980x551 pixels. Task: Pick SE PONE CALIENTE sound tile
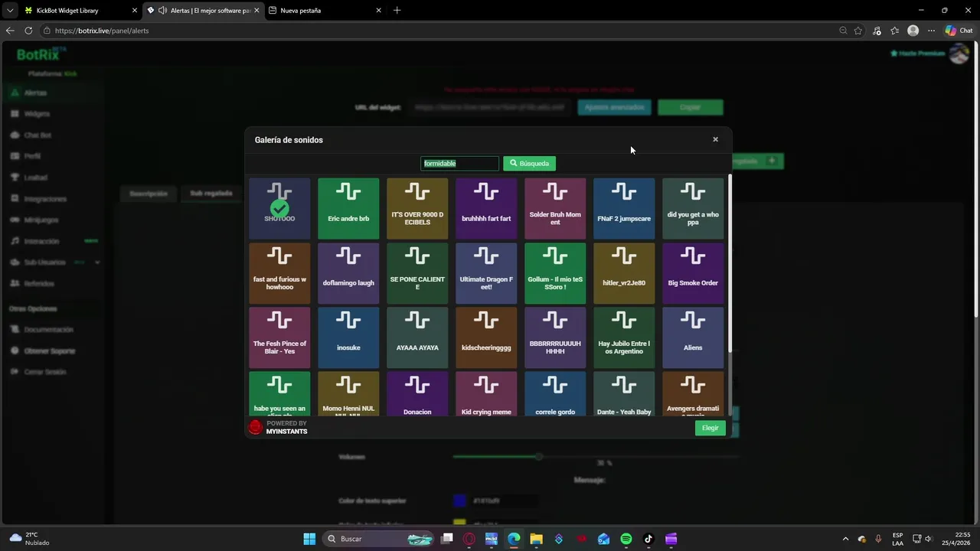tap(417, 273)
